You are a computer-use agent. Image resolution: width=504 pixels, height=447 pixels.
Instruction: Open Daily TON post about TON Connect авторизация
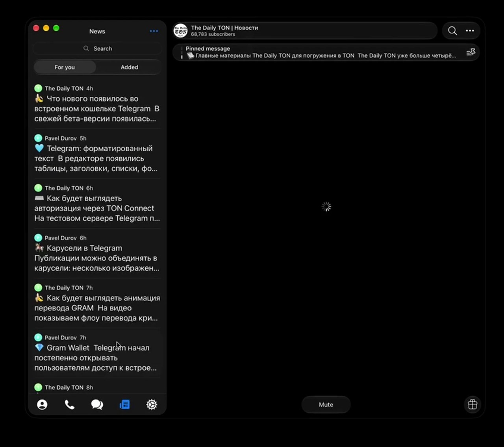pyautogui.click(x=97, y=203)
